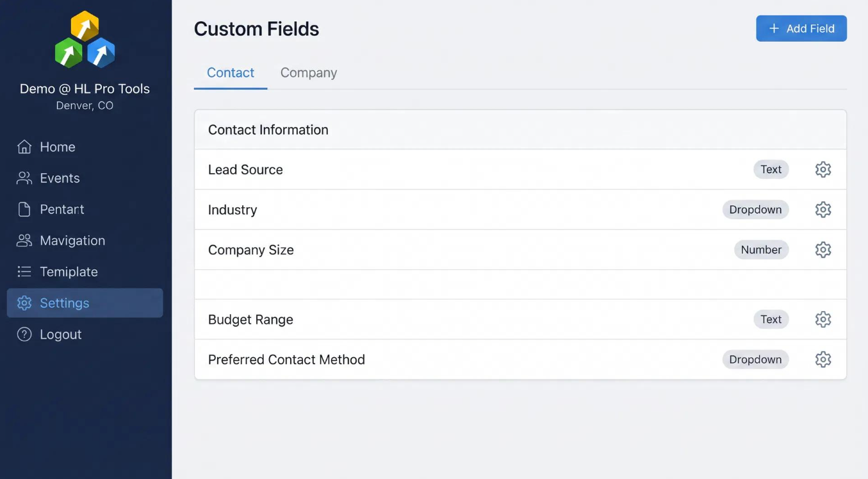Select Pentart in the sidebar
The image size is (868, 479).
62,209
